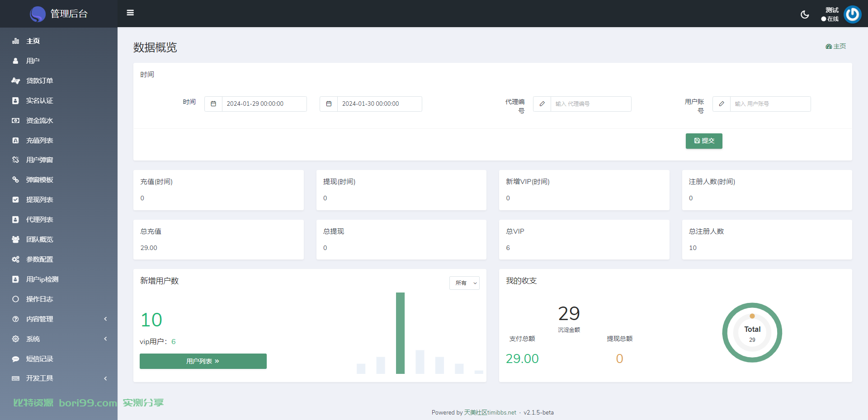868x420 pixels.
Task: Click the 提现列表 check icon
Action: click(15, 200)
